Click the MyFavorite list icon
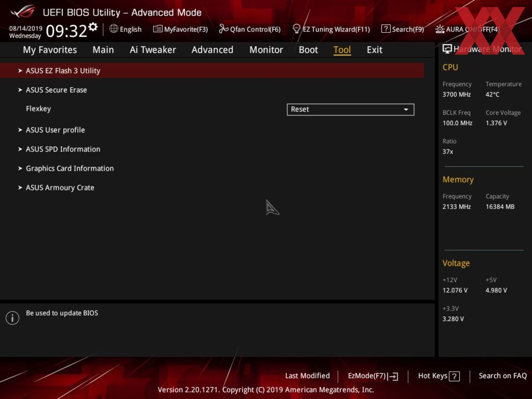 (158, 29)
